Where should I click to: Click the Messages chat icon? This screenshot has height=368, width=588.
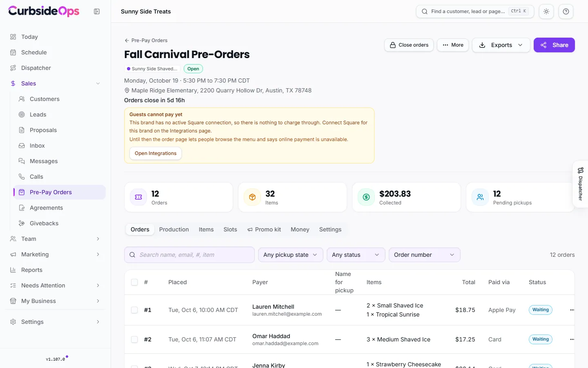tap(22, 161)
